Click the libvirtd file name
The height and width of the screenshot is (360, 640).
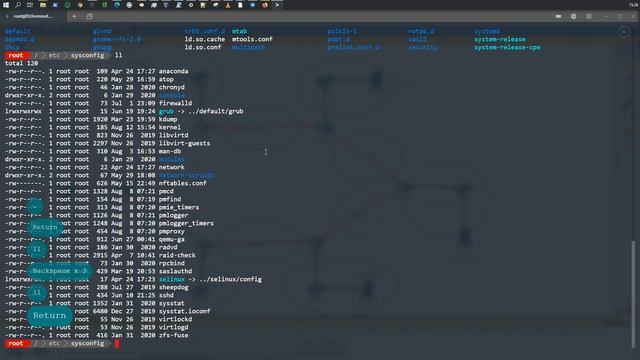point(173,135)
